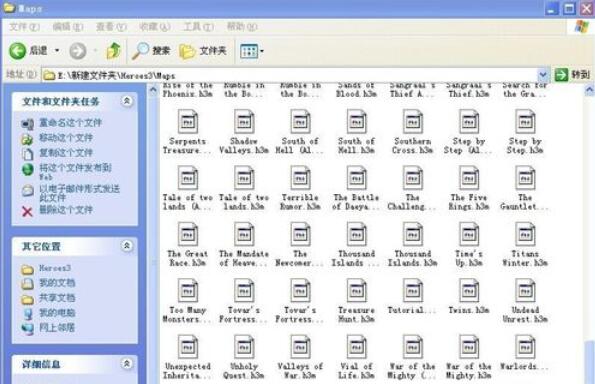
Task: Select Unholy Quest.h3m file icon
Action: click(x=244, y=347)
